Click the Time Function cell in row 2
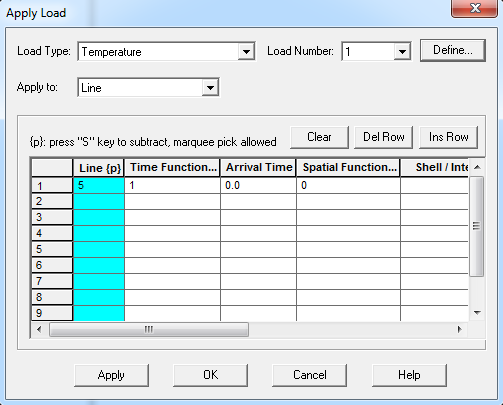Screen dimensions: 503x405 click(172, 201)
